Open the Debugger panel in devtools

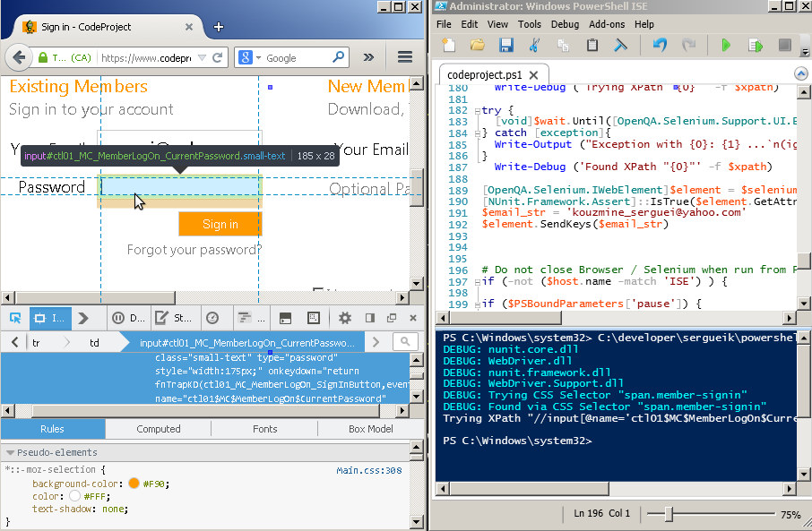[x=129, y=318]
